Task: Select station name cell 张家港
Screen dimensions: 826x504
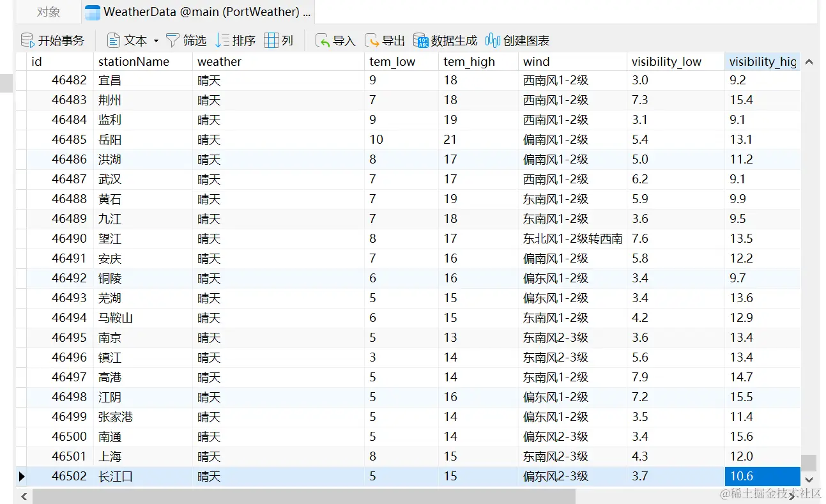Action: coord(143,416)
